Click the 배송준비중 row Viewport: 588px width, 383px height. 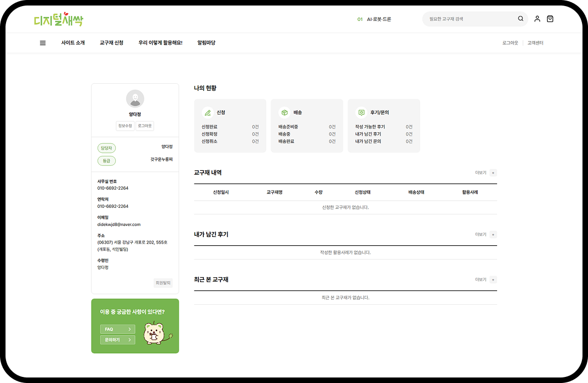point(307,127)
